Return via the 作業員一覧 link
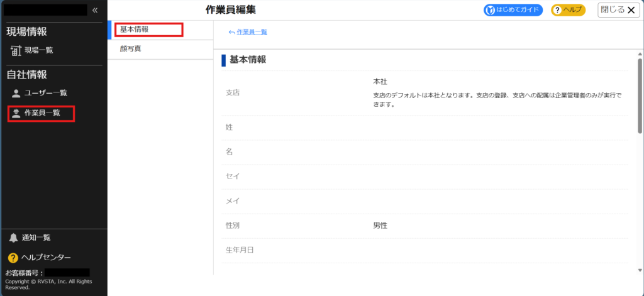Screen dimensions: 644x296 coord(252,32)
